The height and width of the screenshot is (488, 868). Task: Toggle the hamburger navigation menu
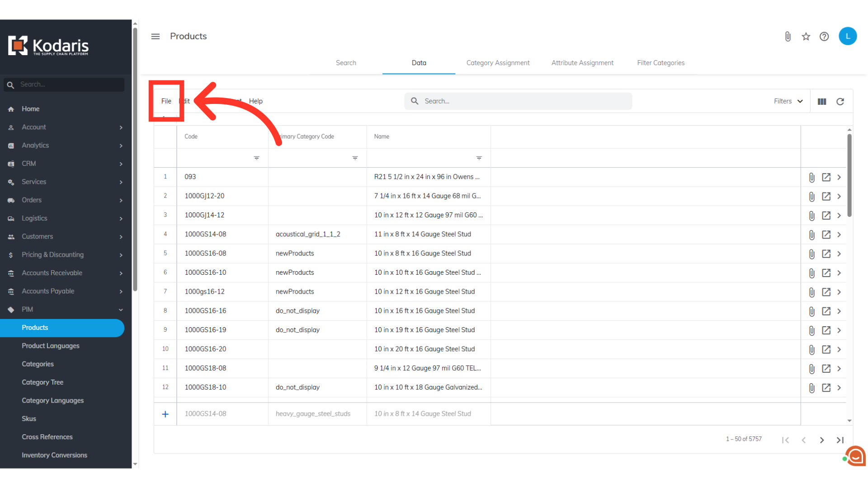(x=156, y=37)
